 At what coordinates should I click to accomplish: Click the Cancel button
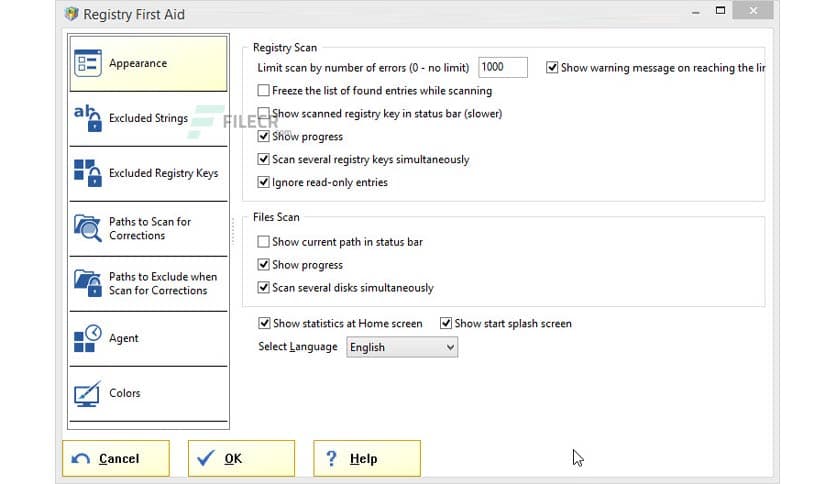tap(116, 458)
